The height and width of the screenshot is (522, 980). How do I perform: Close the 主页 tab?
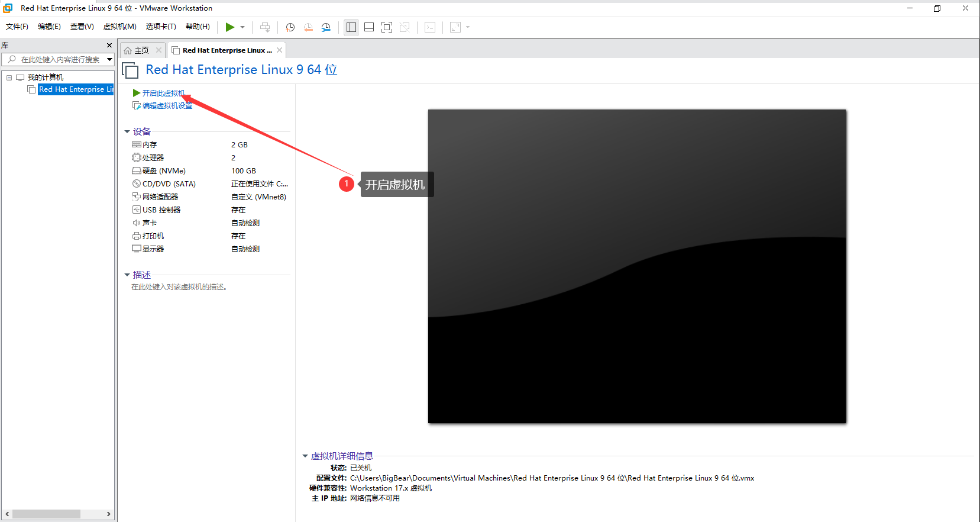pyautogui.click(x=159, y=50)
